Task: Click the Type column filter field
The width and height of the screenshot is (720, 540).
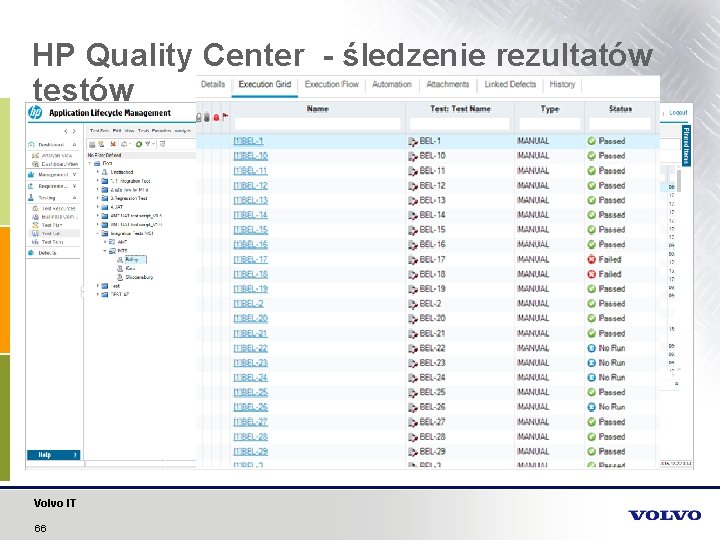Action: click(550, 124)
